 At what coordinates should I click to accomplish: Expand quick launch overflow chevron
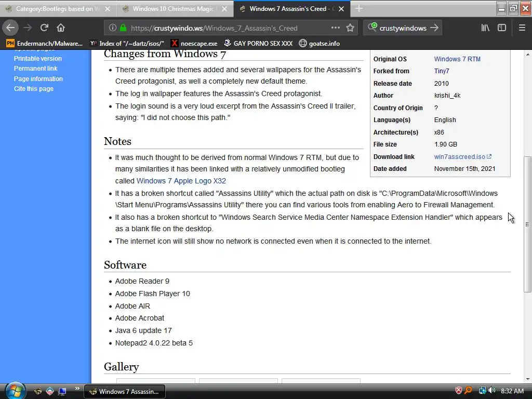tap(77, 389)
